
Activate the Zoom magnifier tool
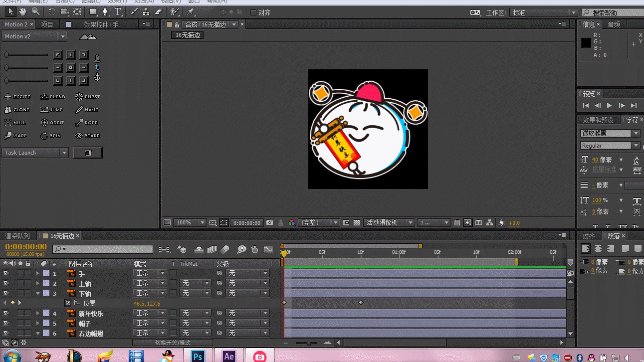click(x=36, y=11)
